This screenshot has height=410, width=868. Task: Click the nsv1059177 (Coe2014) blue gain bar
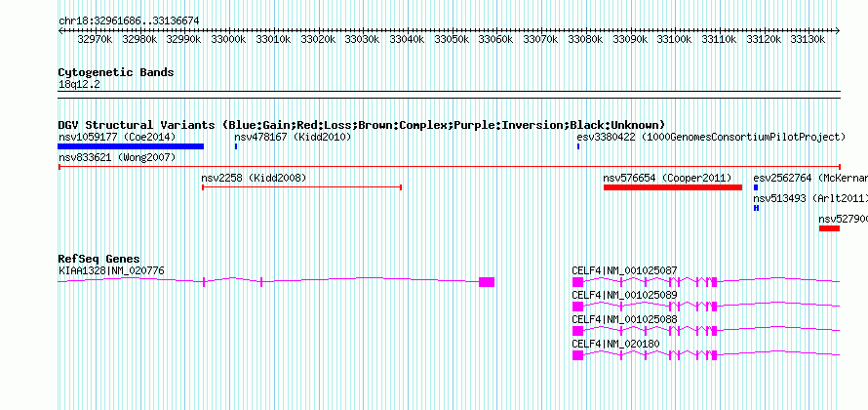point(131,146)
